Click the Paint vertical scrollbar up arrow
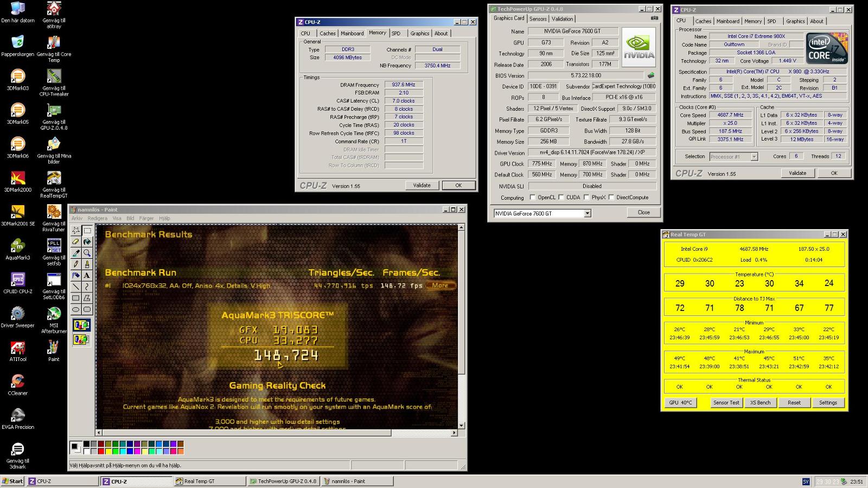Viewport: 868px width, 488px height. point(461,227)
